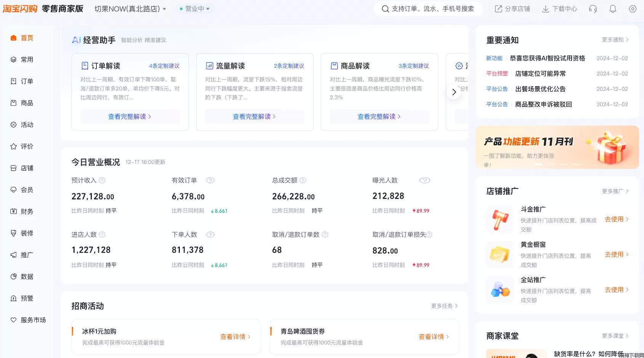The image size is (644, 358).
Task: Open 查看完整解读 on the 商品解读 card
Action: click(379, 117)
